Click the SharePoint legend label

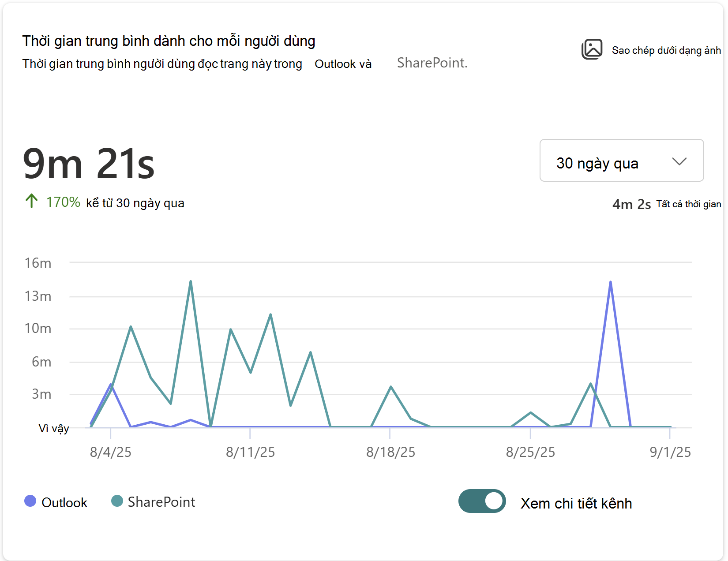[161, 502]
